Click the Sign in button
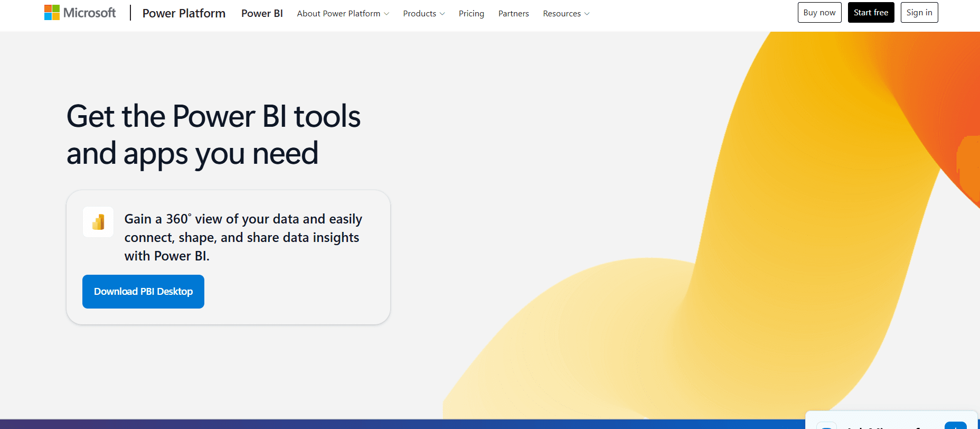This screenshot has width=980, height=429. [919, 13]
